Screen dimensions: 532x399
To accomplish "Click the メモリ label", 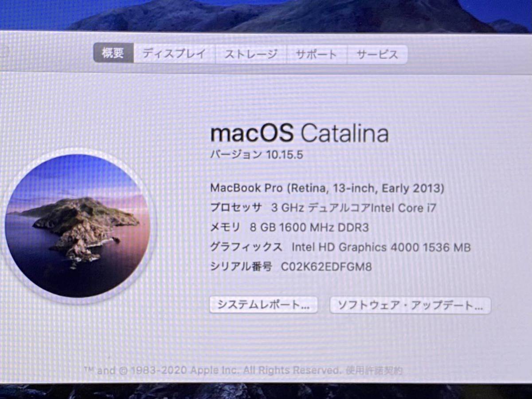I will (x=226, y=228).
